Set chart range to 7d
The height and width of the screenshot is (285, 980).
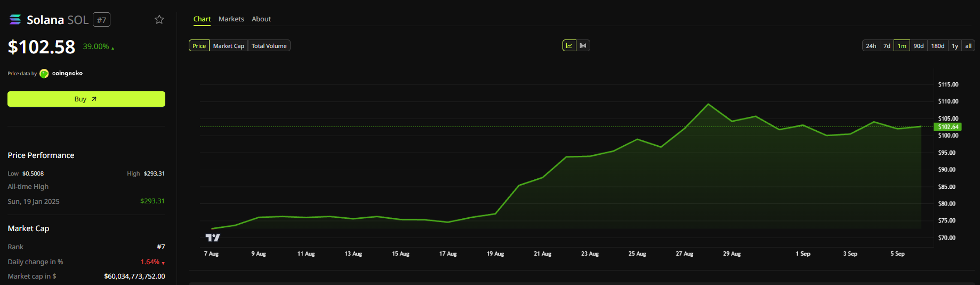click(887, 46)
